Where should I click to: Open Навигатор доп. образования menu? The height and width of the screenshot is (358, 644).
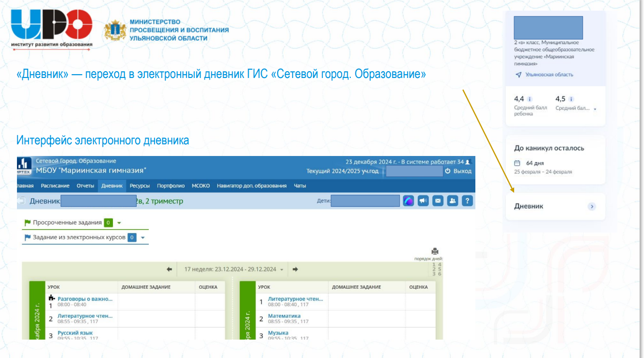coord(251,186)
